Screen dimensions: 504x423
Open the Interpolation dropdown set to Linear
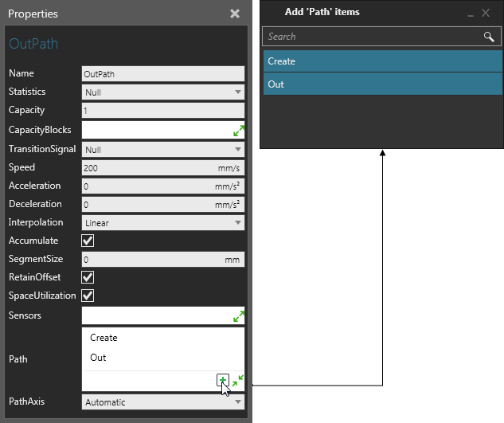pyautogui.click(x=163, y=223)
